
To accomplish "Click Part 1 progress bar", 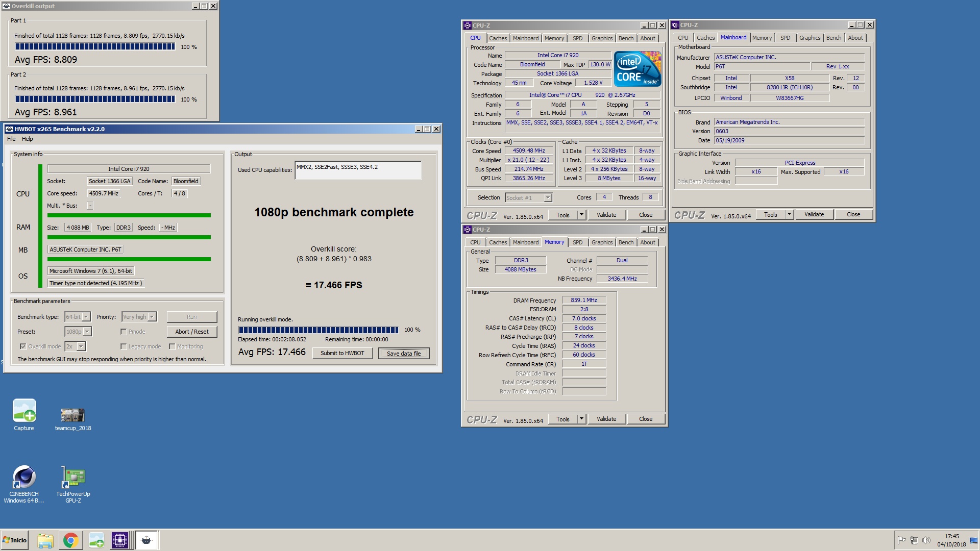I will (x=95, y=46).
